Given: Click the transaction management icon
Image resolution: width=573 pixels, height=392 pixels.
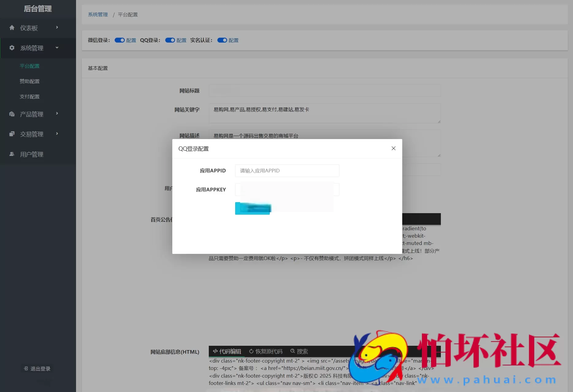Looking at the screenshot, I should coord(12,134).
